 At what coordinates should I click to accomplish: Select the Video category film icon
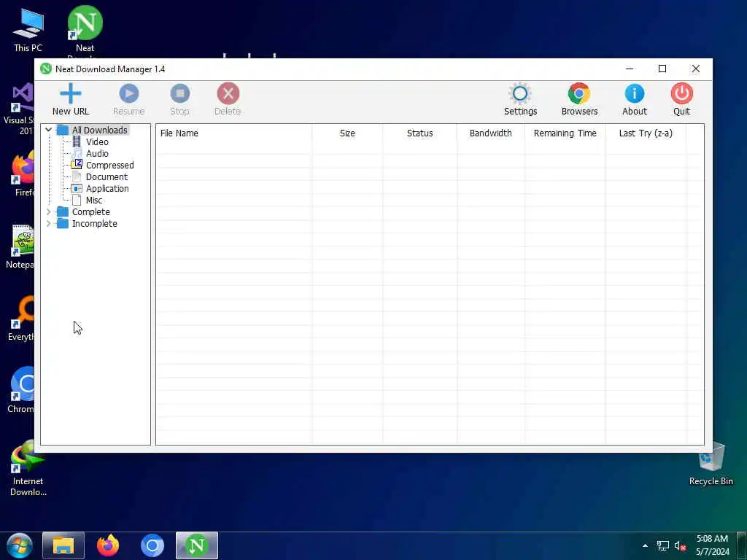tap(76, 141)
